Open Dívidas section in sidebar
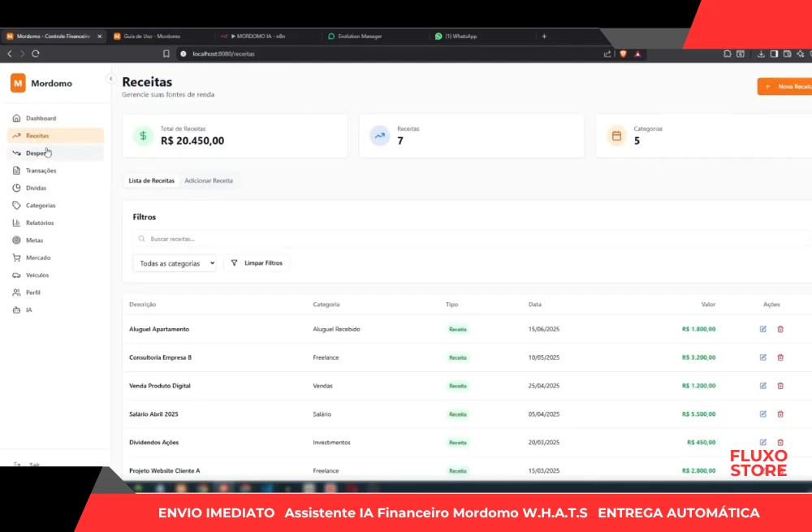Screen dimensions: 812x532 (x=36, y=188)
